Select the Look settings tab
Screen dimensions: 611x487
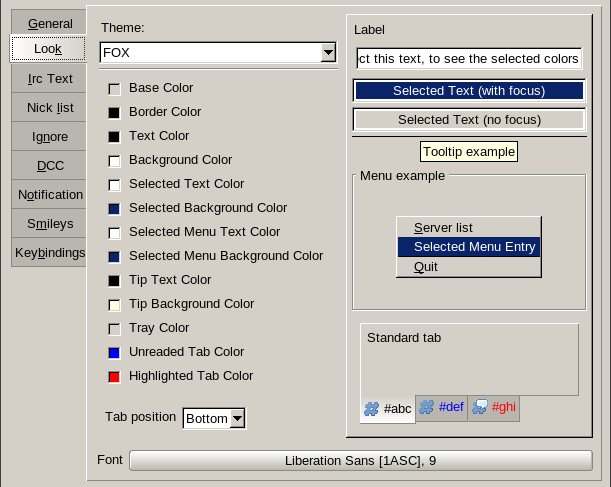(x=48, y=49)
